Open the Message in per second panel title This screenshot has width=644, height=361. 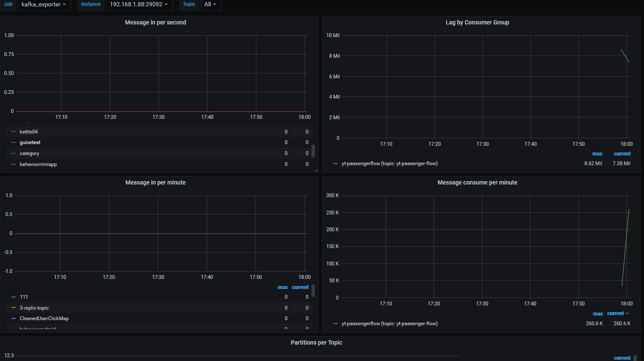[x=155, y=22]
